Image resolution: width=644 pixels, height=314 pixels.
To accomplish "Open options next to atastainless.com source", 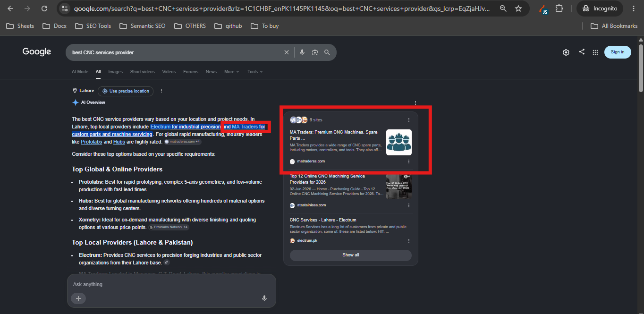I will (409, 205).
